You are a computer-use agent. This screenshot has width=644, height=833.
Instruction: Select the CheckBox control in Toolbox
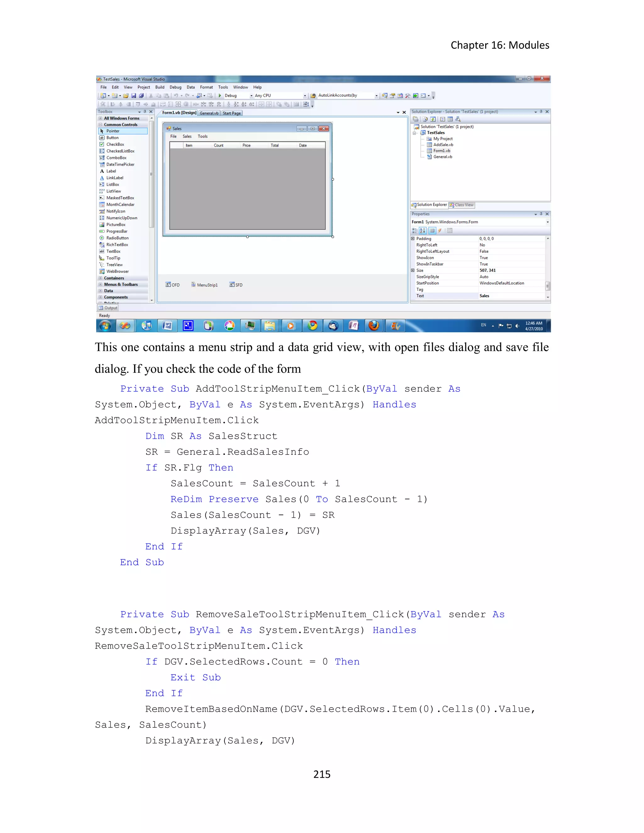[115, 145]
